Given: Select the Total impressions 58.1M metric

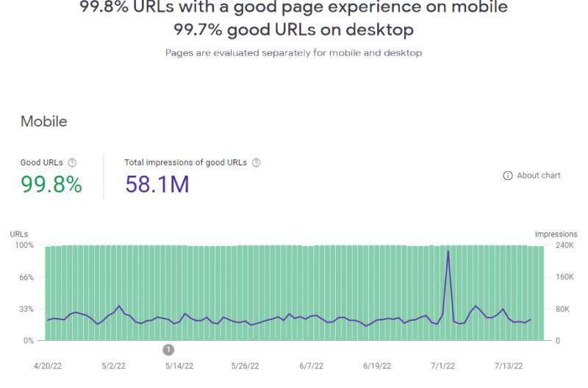Looking at the screenshot, I should (157, 184).
